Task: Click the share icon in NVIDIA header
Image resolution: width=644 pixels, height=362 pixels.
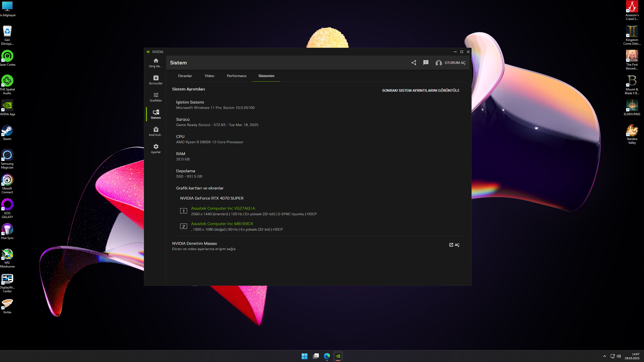Action: point(414,63)
